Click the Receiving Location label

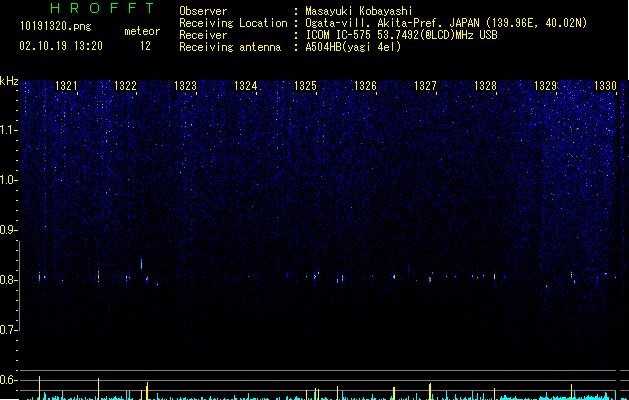tap(233, 23)
